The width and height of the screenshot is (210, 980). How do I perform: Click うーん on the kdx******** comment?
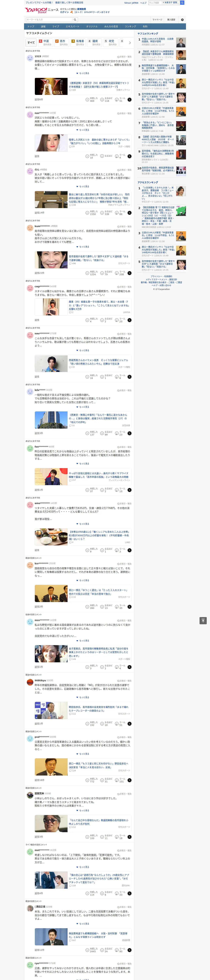(120, 433)
